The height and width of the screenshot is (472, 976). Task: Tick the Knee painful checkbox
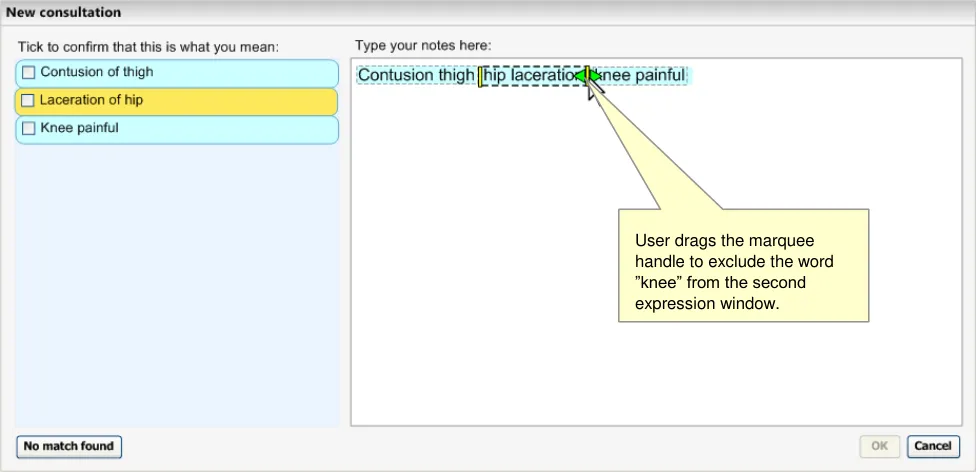[x=28, y=129]
